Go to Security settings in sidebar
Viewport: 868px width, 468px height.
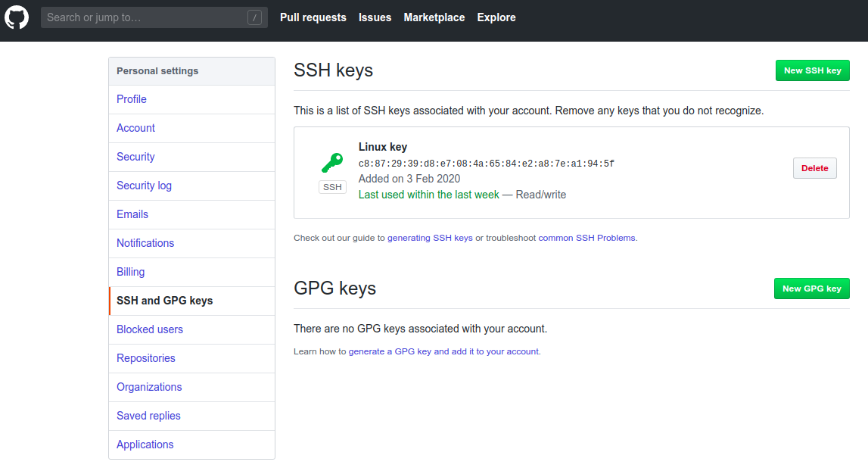[x=191, y=157]
